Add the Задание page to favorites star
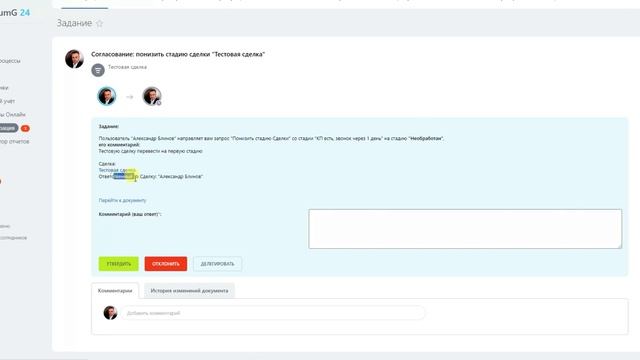Viewport: 640px width, 360px height. (99, 23)
